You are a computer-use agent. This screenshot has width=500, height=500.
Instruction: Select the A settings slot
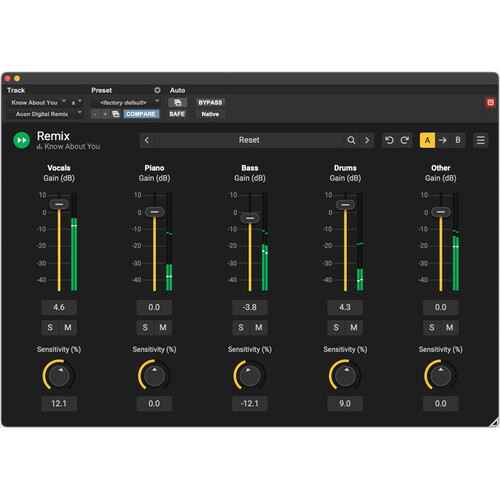point(427,140)
